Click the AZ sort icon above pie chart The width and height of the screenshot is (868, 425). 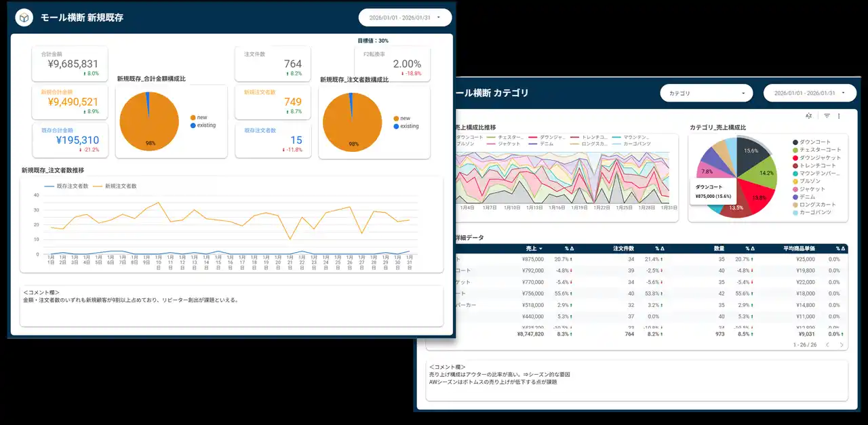coord(808,116)
